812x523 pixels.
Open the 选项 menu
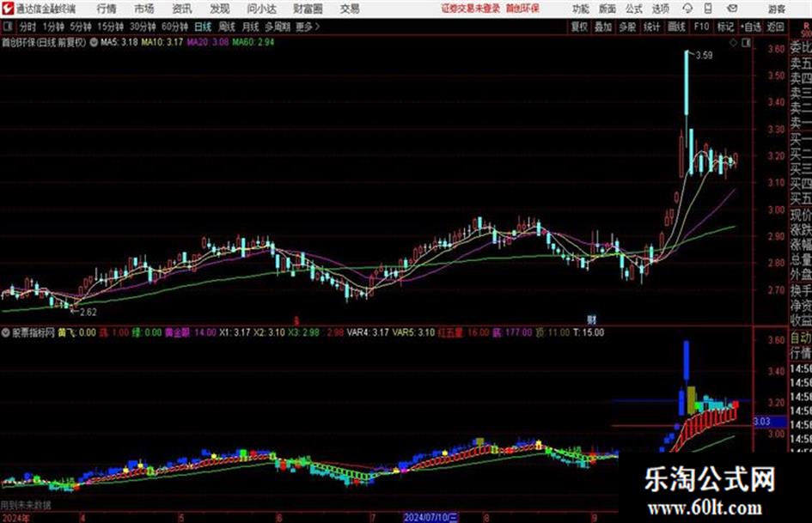[x=660, y=9]
